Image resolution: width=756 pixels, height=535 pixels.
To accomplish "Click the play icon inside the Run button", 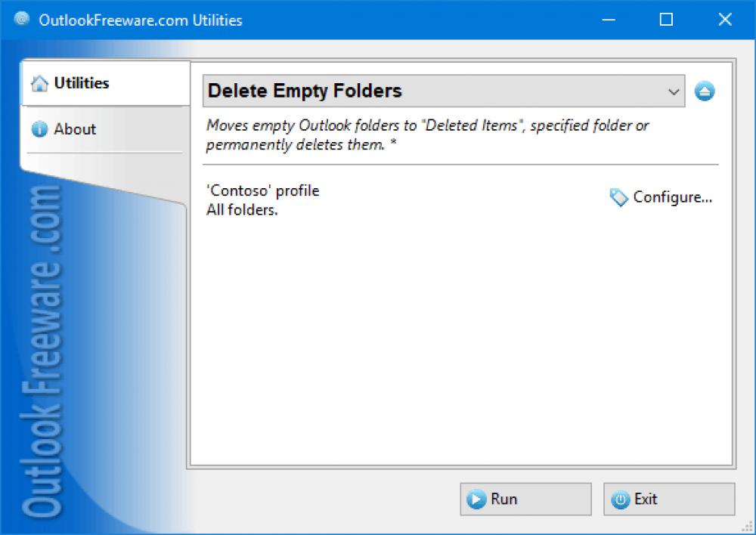I will point(477,499).
